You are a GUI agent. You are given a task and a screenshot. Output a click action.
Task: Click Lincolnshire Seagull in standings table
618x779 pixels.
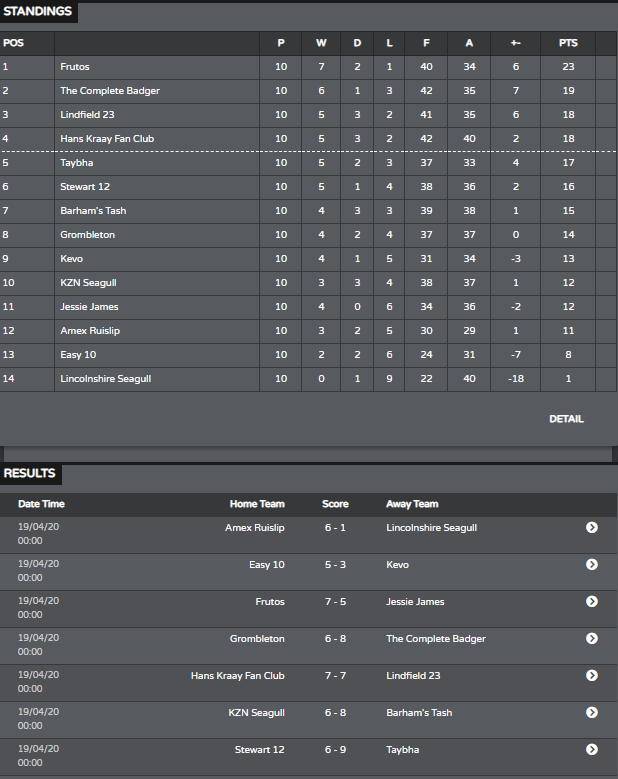click(106, 379)
